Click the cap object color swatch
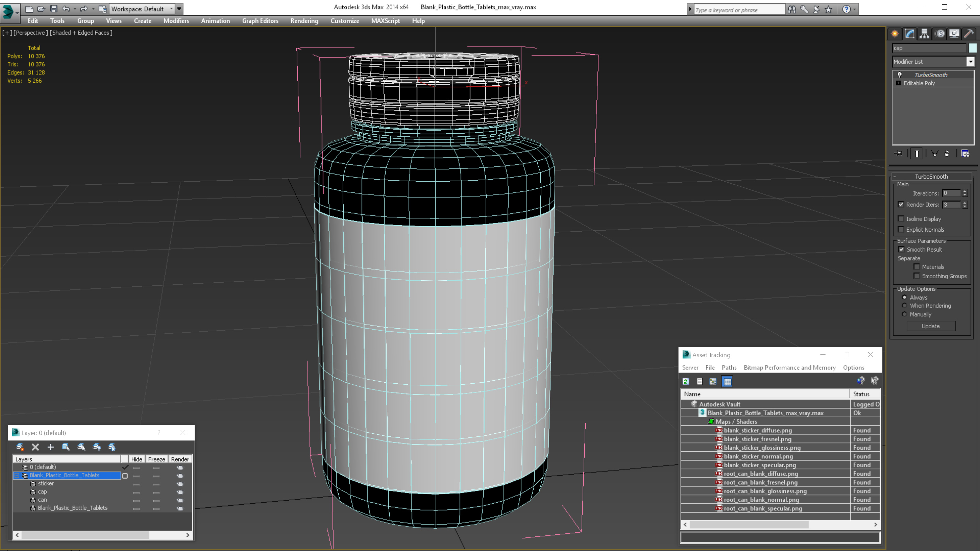The image size is (980, 551). coord(973,48)
